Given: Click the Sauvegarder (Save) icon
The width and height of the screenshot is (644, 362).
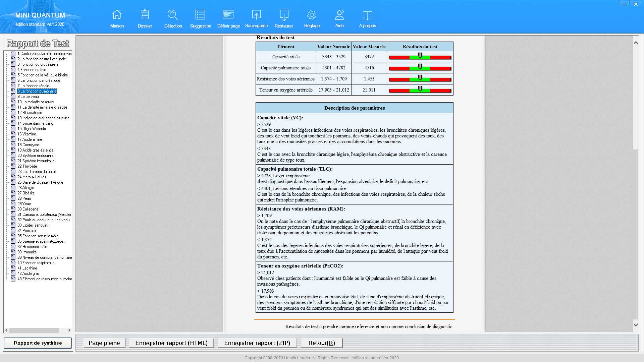Looking at the screenshot, I should tap(256, 15).
